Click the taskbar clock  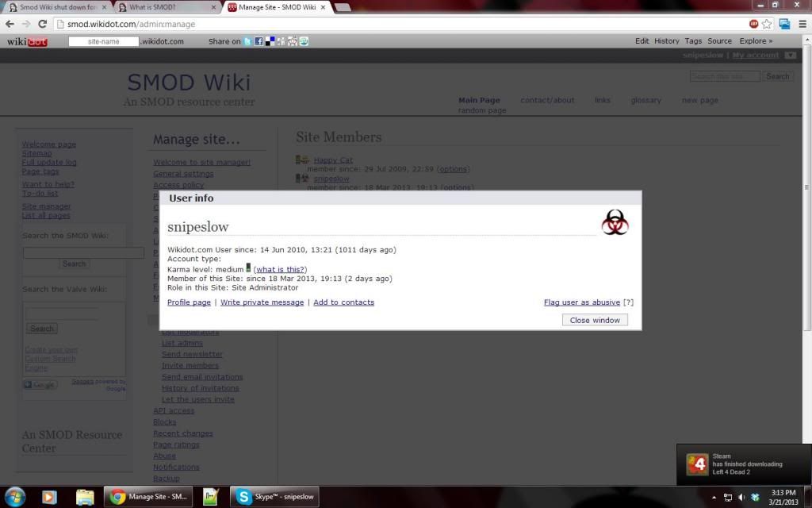(x=783, y=497)
